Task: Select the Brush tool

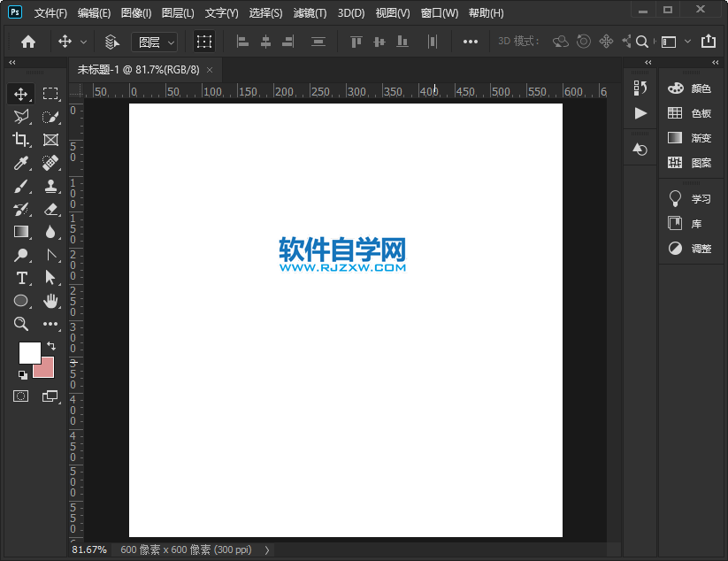Action: pos(21,186)
